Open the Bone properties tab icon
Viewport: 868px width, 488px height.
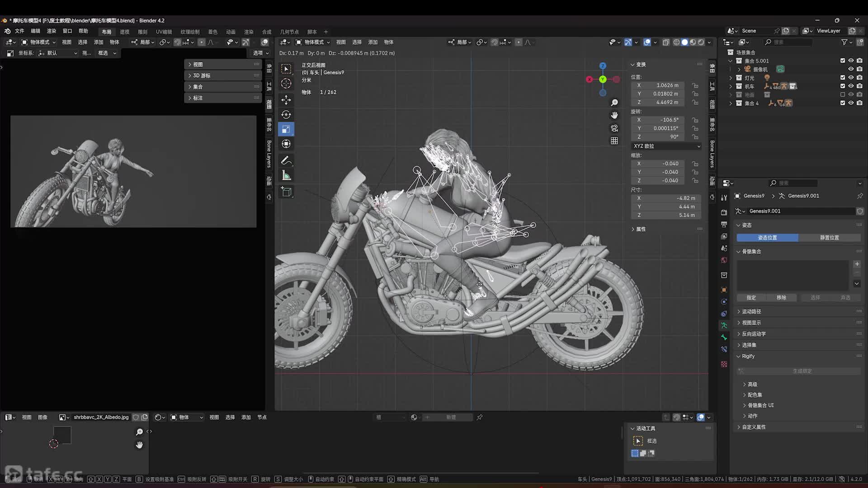tap(724, 338)
